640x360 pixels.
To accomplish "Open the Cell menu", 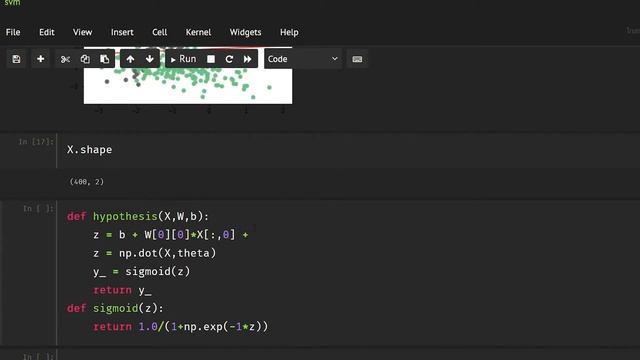I will [160, 32].
